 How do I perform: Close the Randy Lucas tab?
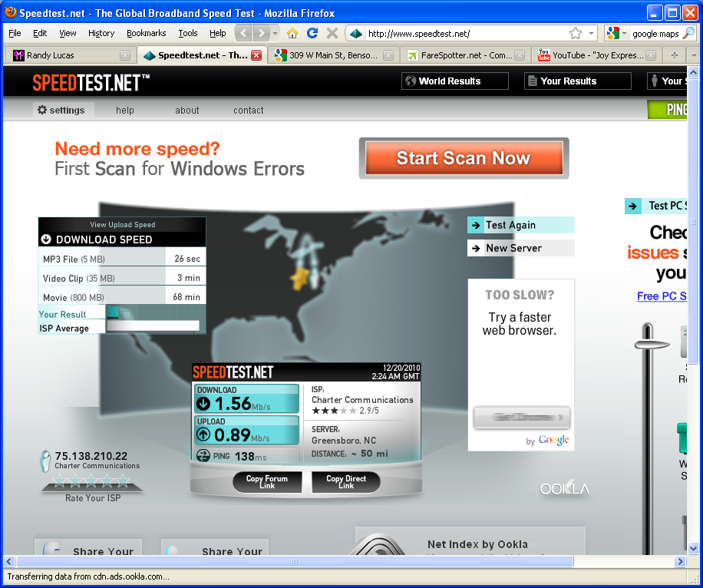point(125,55)
